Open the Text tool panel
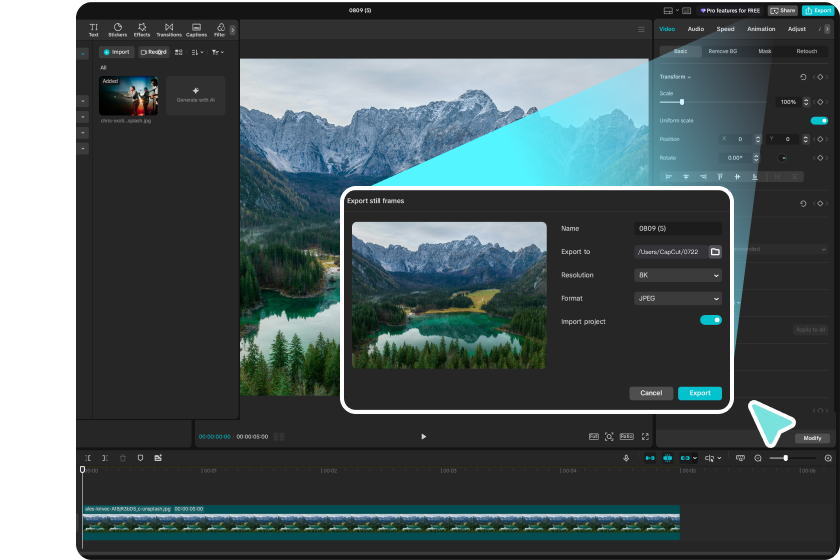This screenshot has height=560, width=840. [94, 29]
